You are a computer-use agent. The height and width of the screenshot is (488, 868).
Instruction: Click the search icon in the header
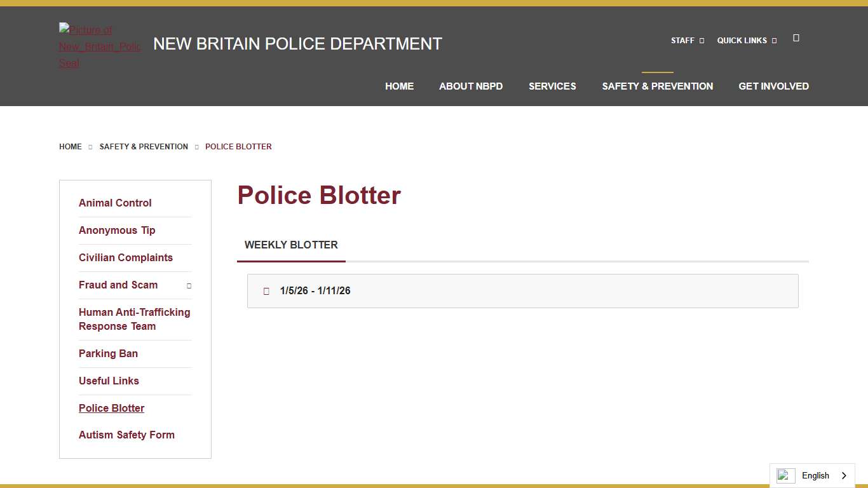pyautogui.click(x=796, y=37)
